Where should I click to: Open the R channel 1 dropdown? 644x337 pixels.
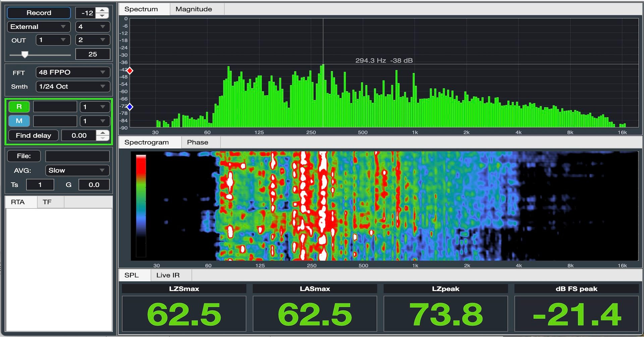[95, 107]
